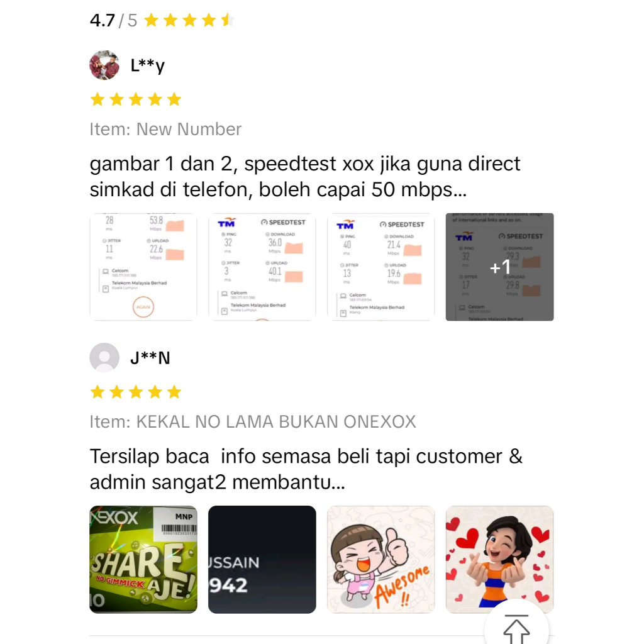
Task: Click J**N's five-star review rating
Action: pyautogui.click(x=136, y=392)
